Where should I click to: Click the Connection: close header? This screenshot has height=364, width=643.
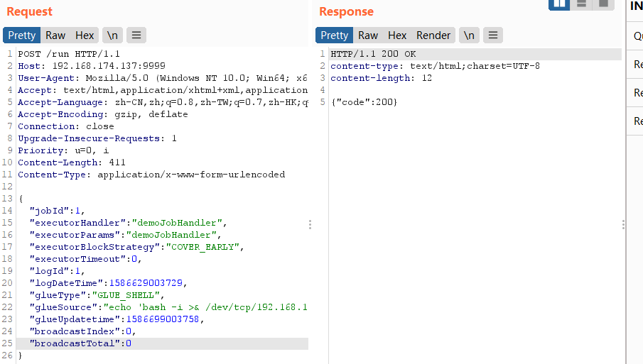point(65,126)
